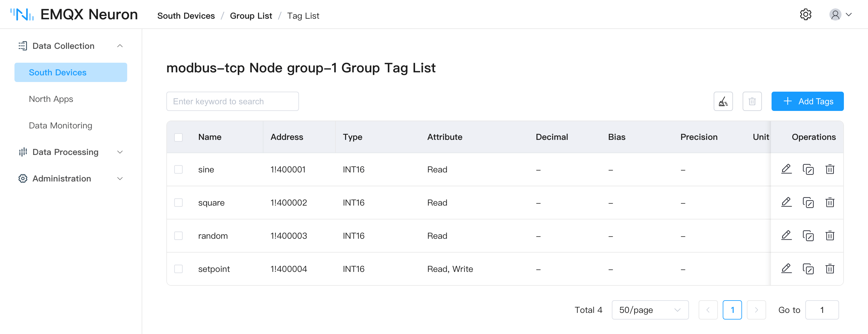Click the previous page arrow
Image resolution: width=868 pixels, height=334 pixels.
pyautogui.click(x=708, y=310)
